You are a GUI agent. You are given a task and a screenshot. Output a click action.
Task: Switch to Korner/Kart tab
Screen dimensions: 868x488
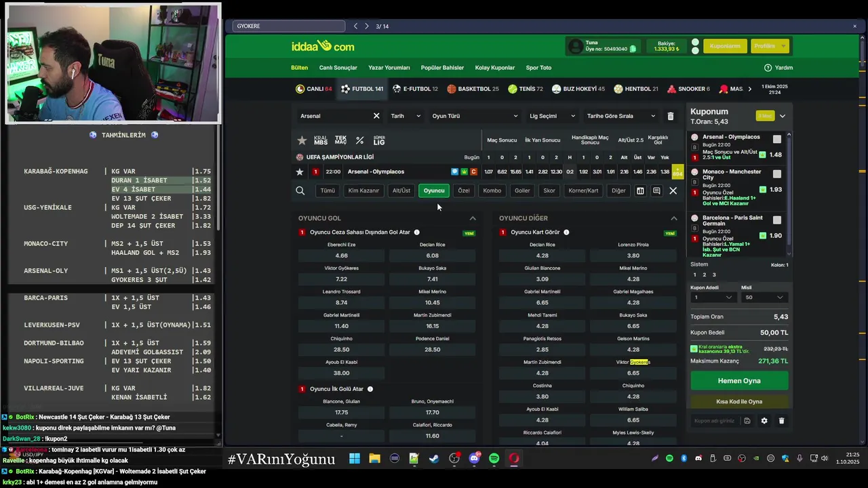583,191
